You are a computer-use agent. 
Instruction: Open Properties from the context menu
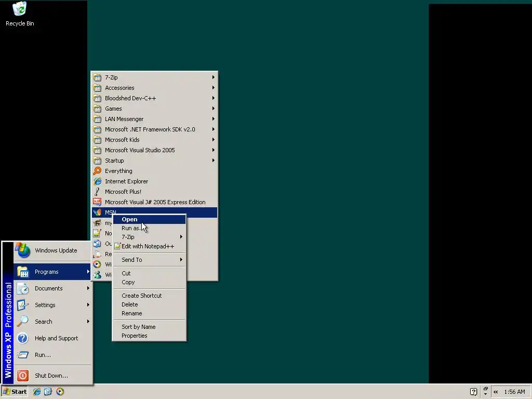click(x=149, y=336)
